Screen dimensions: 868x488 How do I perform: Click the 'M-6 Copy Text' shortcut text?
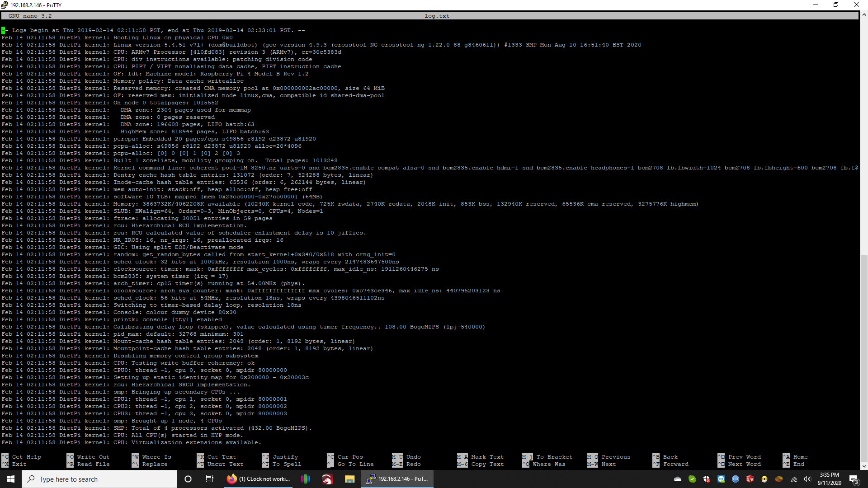click(x=481, y=464)
